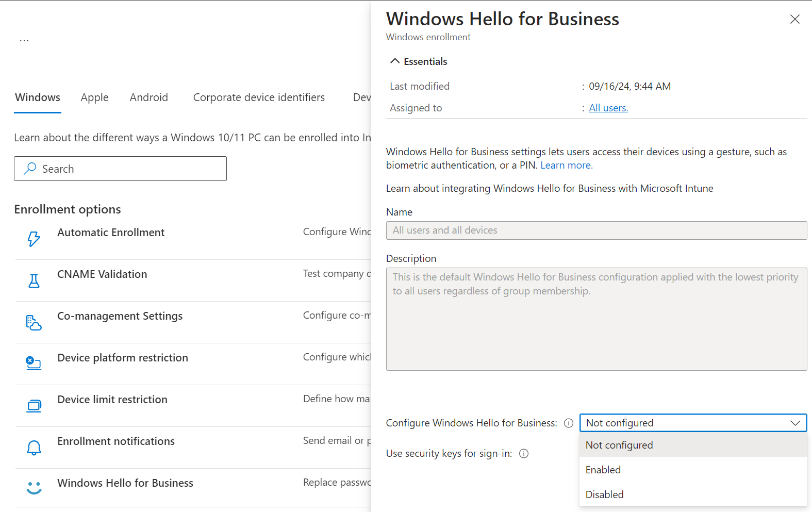812x512 pixels.
Task: Open Windows Hello for Business option
Action: tap(125, 483)
